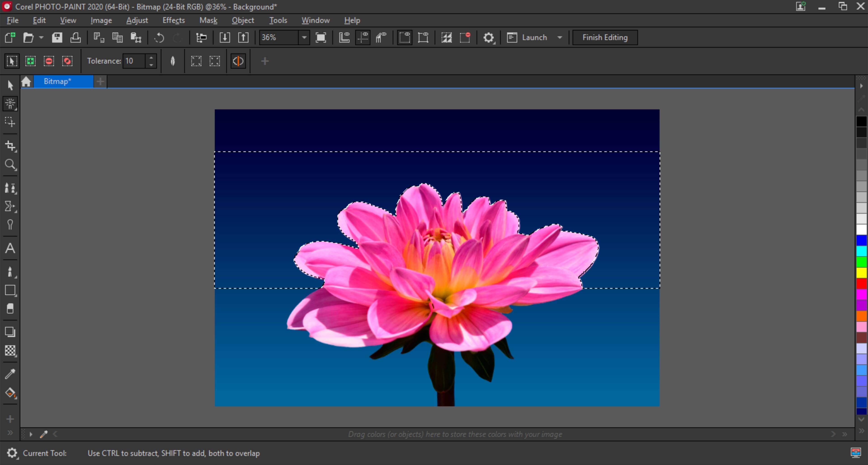Pick the red color swatch in palette
This screenshot has height=465, width=868.
pyautogui.click(x=861, y=283)
